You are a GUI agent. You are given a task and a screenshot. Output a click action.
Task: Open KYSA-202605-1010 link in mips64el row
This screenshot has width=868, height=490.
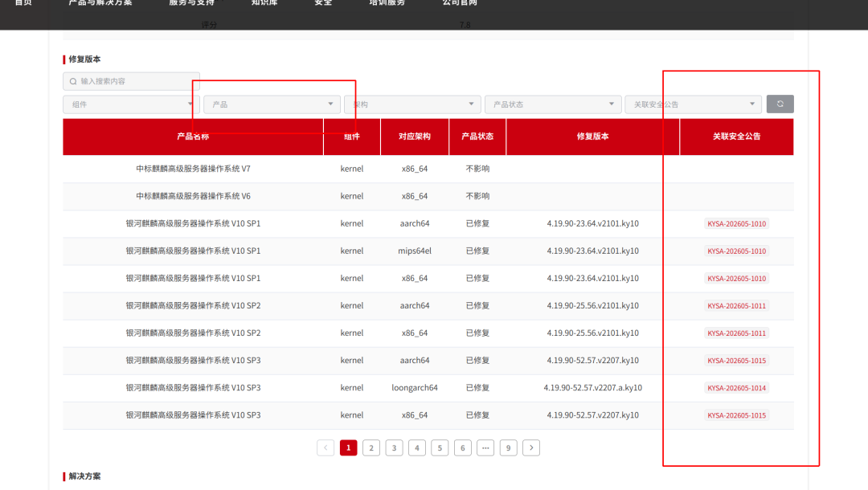pyautogui.click(x=736, y=251)
